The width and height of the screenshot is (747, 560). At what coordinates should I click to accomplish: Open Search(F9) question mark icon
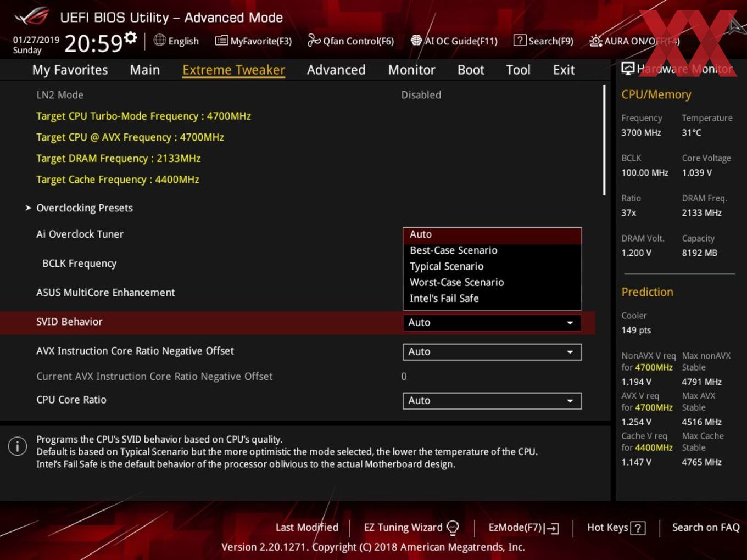520,40
